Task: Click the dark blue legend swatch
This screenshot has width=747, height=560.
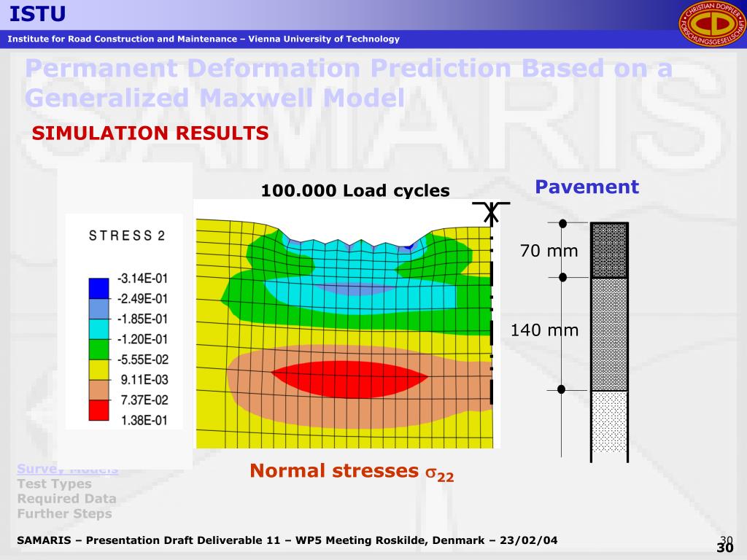Action: click(x=98, y=289)
